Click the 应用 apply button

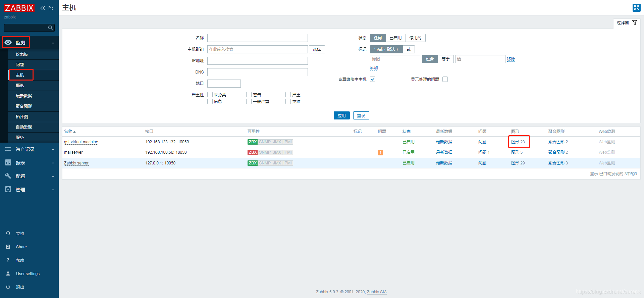[x=342, y=115]
